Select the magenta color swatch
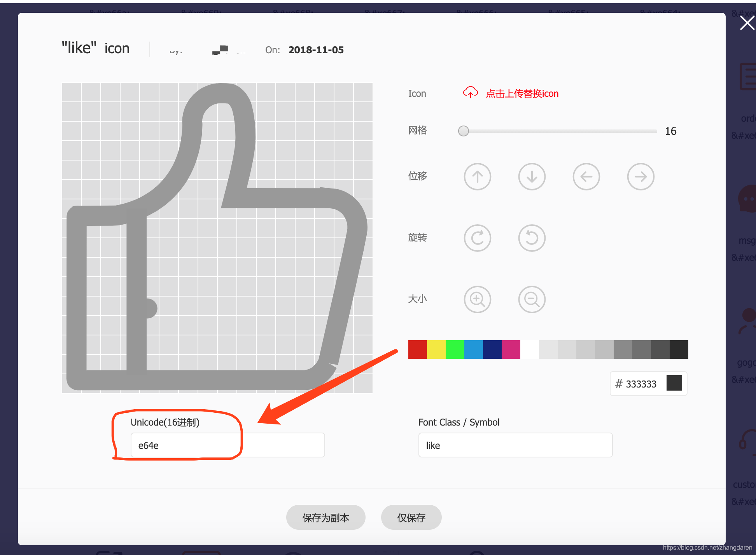756x555 pixels. point(511,349)
